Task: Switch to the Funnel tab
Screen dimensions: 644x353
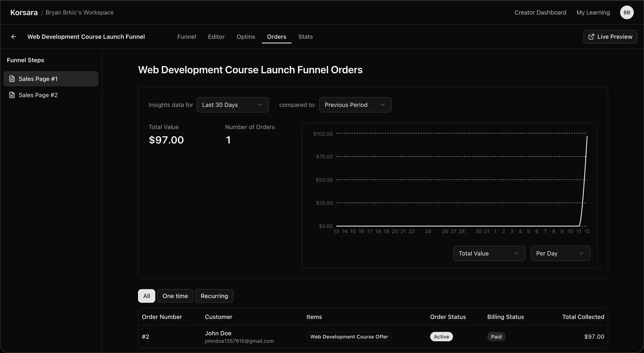Action: click(x=186, y=37)
